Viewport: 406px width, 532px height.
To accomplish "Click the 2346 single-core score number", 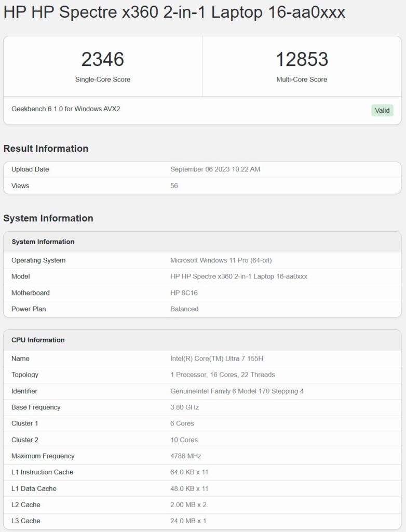I will click(103, 59).
